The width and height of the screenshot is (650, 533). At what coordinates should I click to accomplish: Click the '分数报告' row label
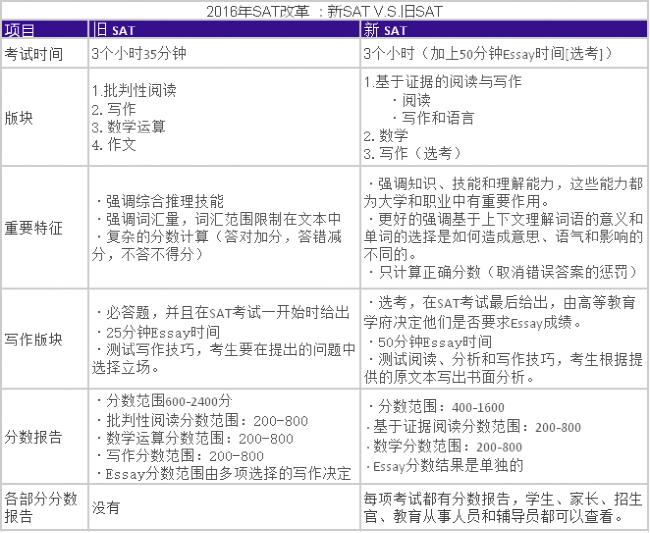[34, 437]
